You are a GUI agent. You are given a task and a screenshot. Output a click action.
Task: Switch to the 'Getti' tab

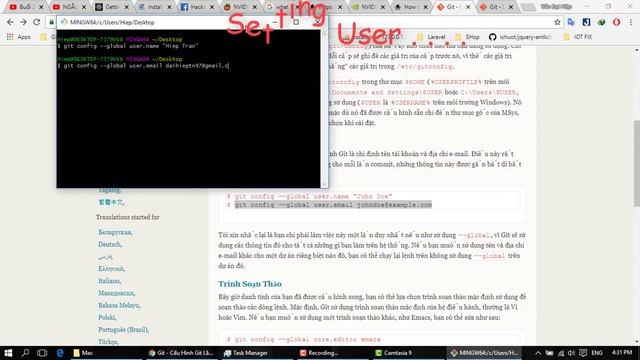point(111,7)
